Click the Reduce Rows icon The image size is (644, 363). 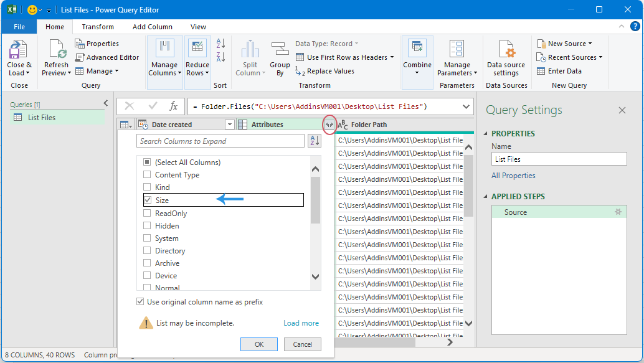(197, 48)
